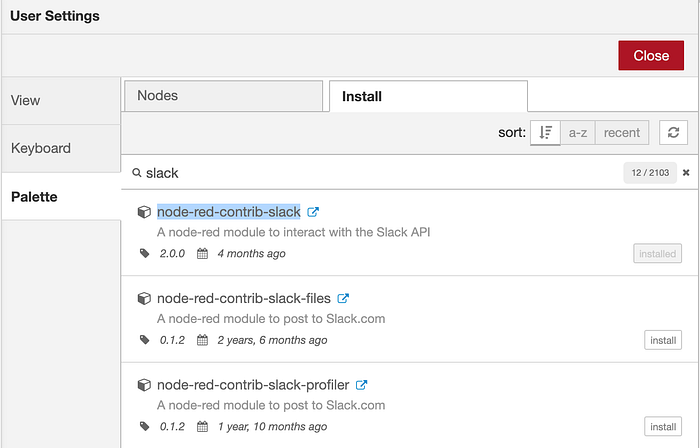700x448 pixels.
Task: Close the User Settings dialog
Action: (651, 56)
